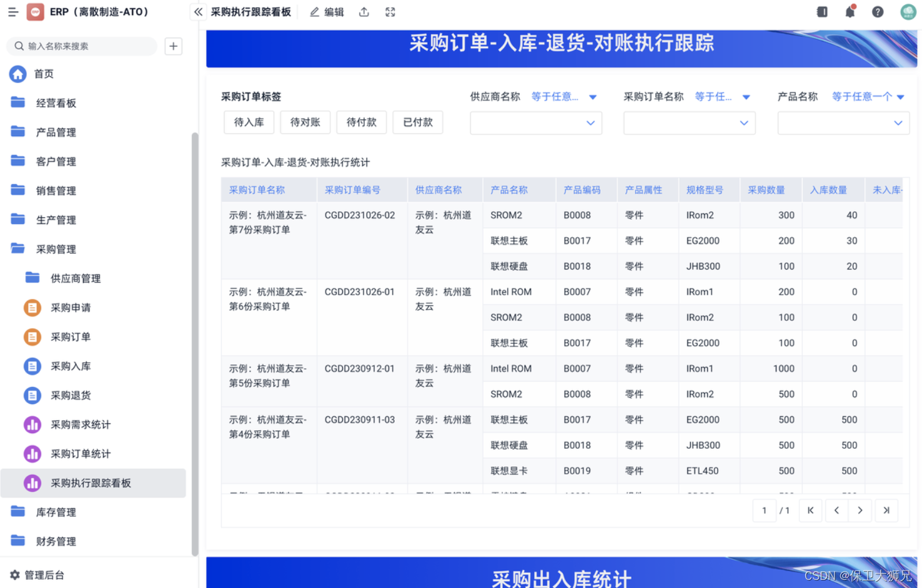Screen dimensions: 922x588
Task: Click 供应商名称 column header in table
Action: click(445, 190)
